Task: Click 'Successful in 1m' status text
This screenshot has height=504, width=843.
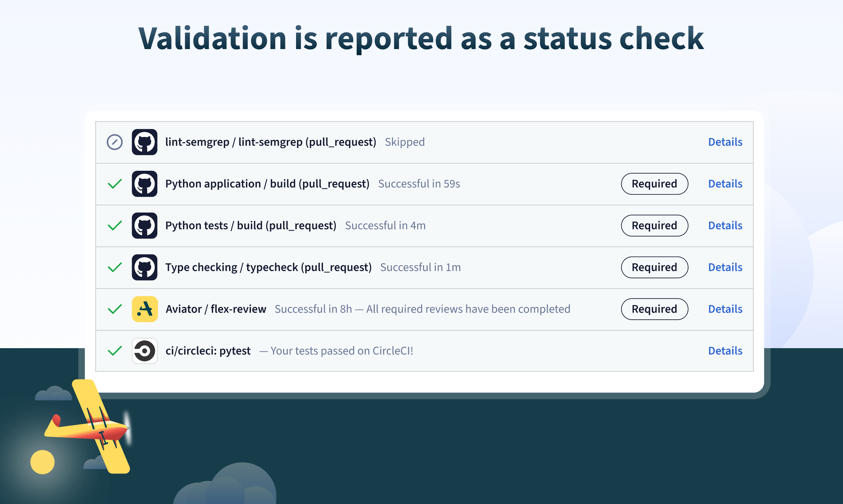Action: [x=421, y=267]
